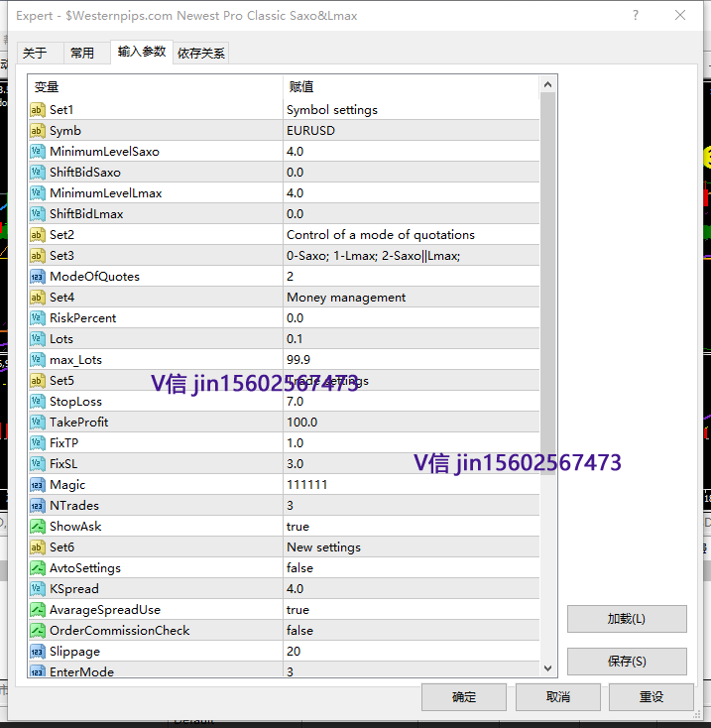Click the Slippage value 20

(294, 652)
